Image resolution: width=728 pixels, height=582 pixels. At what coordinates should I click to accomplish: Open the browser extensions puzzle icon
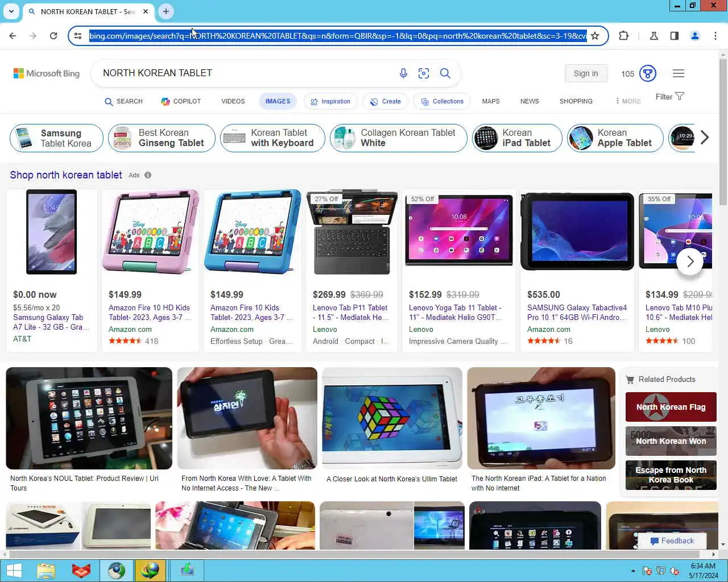point(623,36)
